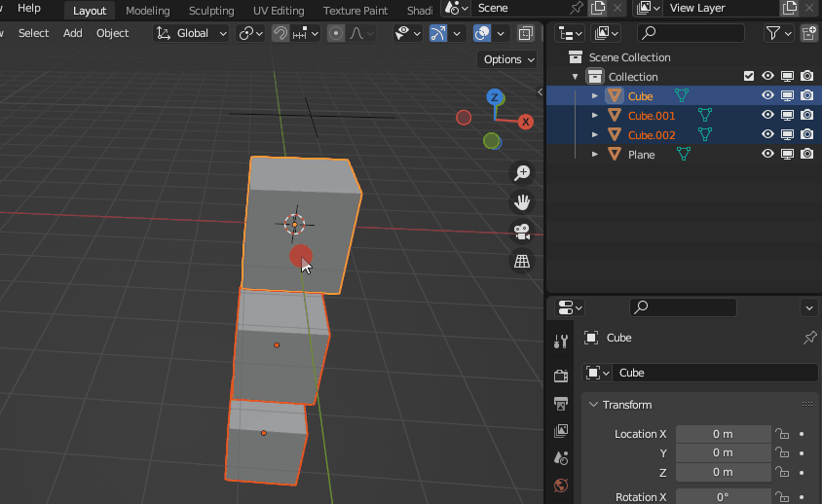Open object type visibility dropdown
The width and height of the screenshot is (822, 504).
pyautogui.click(x=407, y=33)
